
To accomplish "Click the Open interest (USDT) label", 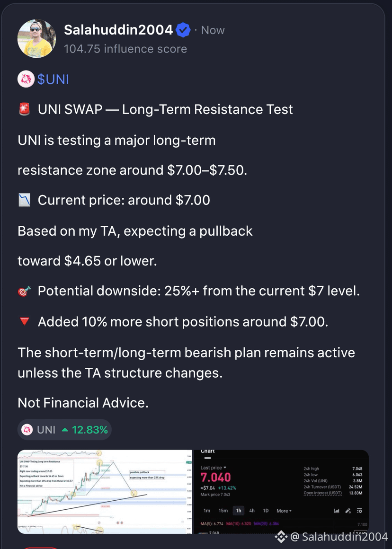I will (x=322, y=493).
